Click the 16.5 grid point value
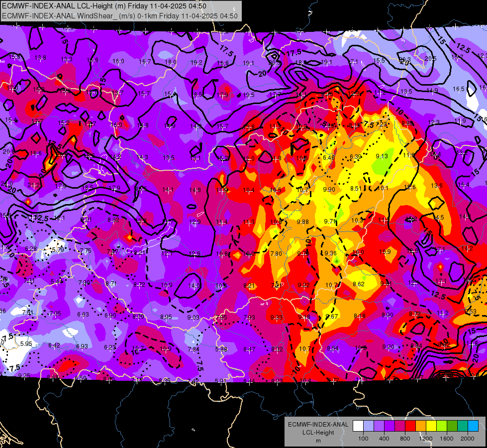Viewport: 487px width, 448px height. (459, 89)
